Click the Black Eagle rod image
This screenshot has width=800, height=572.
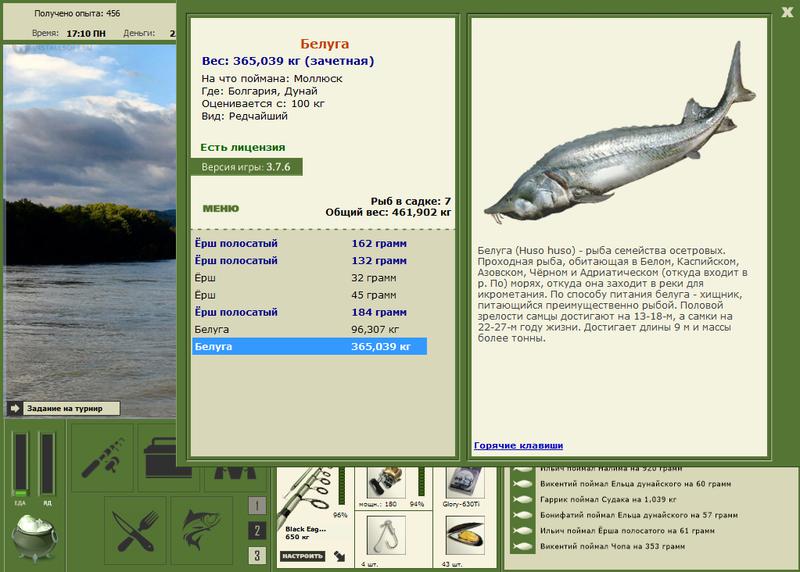coord(305,496)
